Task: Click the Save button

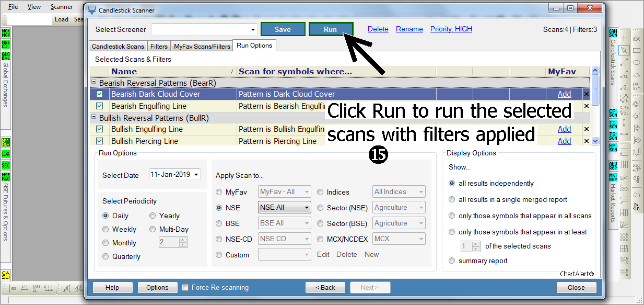Action: click(283, 29)
